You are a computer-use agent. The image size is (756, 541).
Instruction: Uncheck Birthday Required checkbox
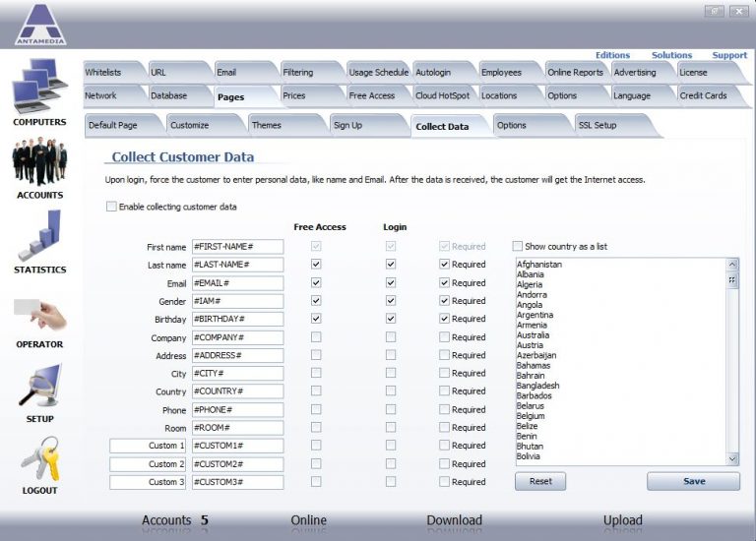(x=444, y=319)
